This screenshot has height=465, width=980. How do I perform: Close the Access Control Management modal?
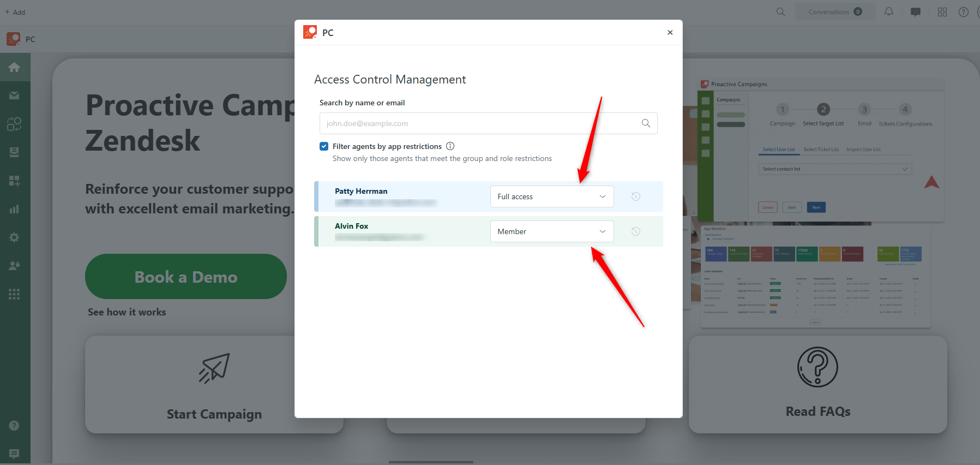tap(670, 33)
